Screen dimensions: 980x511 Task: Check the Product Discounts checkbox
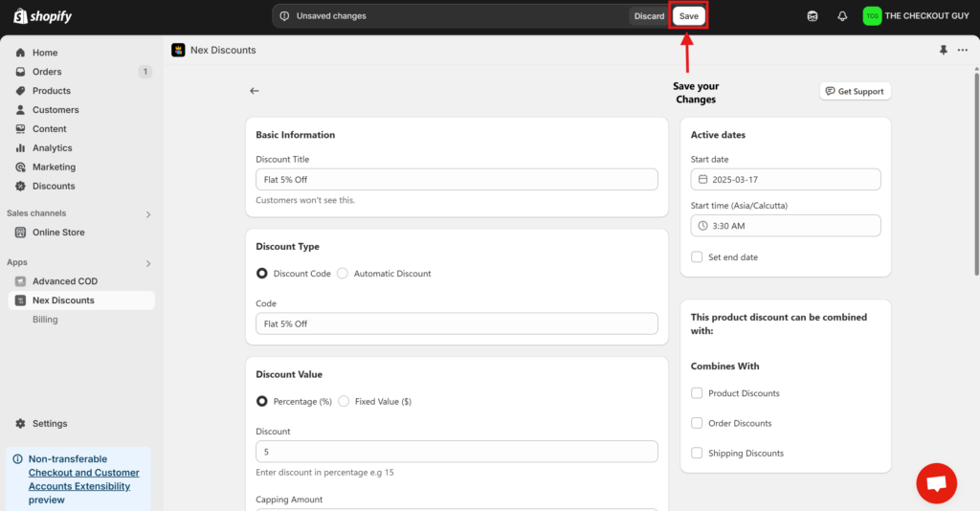tap(697, 393)
